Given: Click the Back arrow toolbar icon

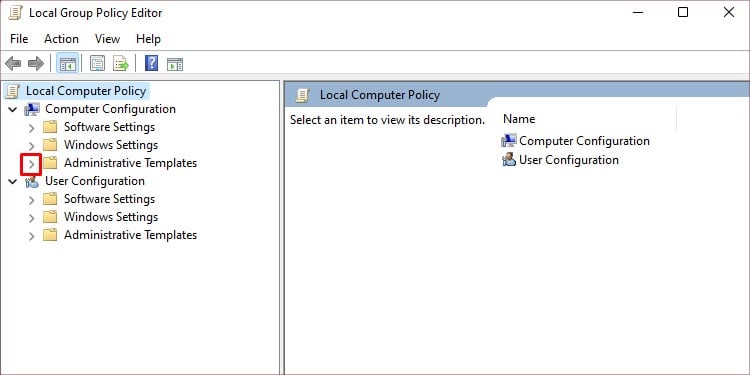Looking at the screenshot, I should [13, 64].
